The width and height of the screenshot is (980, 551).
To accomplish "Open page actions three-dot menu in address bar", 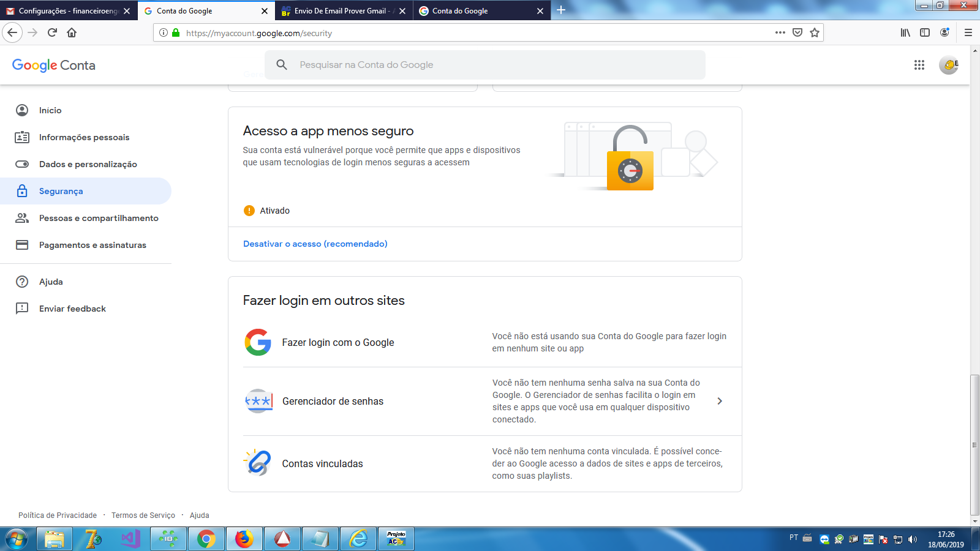I will click(780, 32).
